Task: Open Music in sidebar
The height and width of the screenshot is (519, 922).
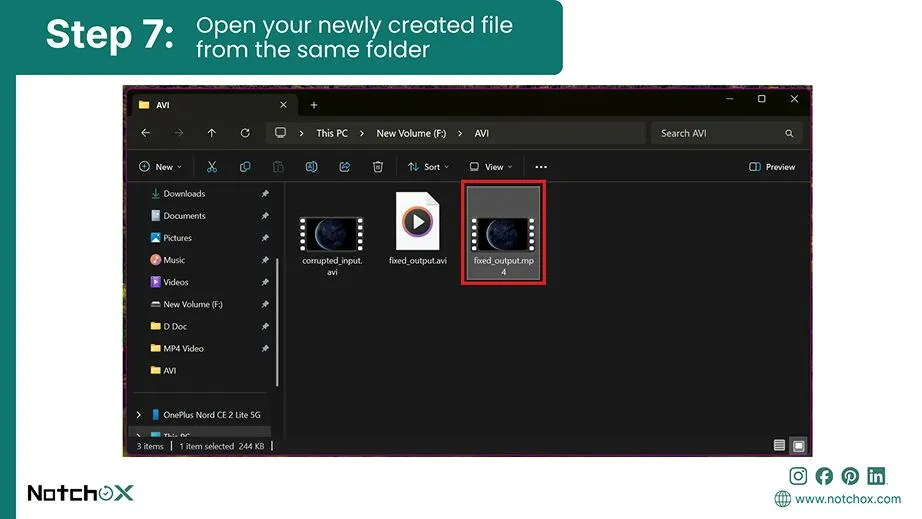Action: 168,260
